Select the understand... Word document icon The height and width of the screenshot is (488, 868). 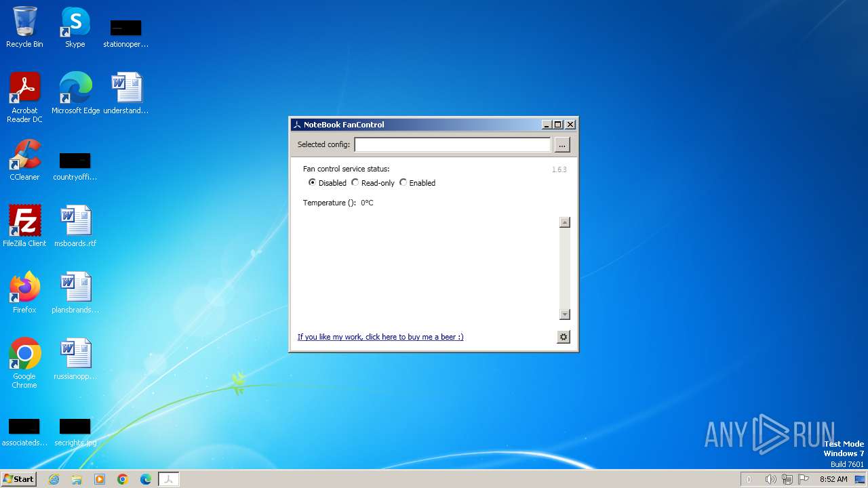point(126,94)
